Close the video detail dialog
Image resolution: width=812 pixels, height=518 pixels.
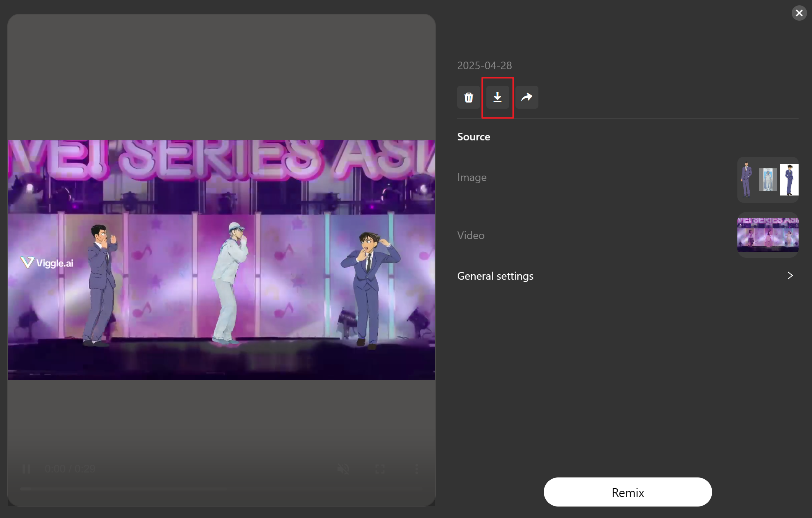click(x=799, y=13)
